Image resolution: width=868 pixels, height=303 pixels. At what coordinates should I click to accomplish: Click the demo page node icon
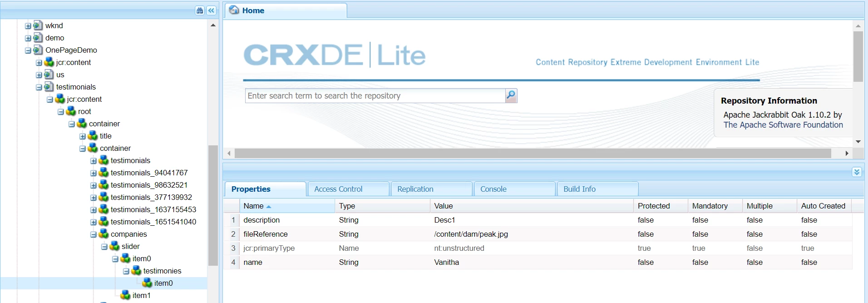pyautogui.click(x=38, y=38)
